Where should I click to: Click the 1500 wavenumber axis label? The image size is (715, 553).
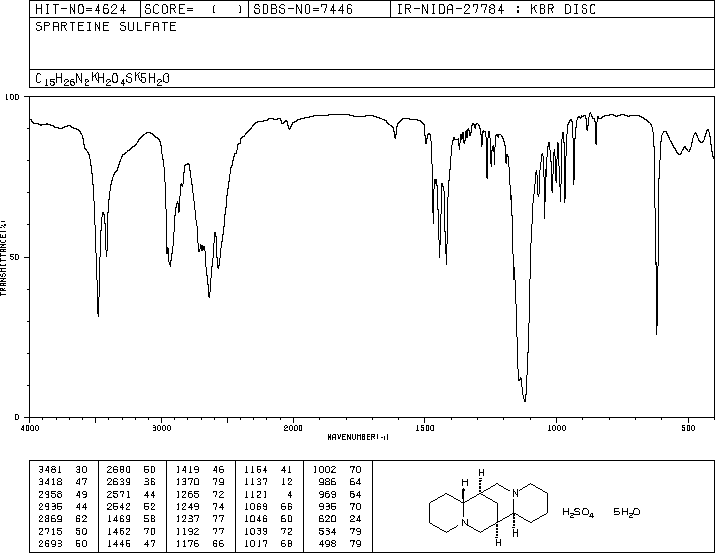(x=425, y=428)
